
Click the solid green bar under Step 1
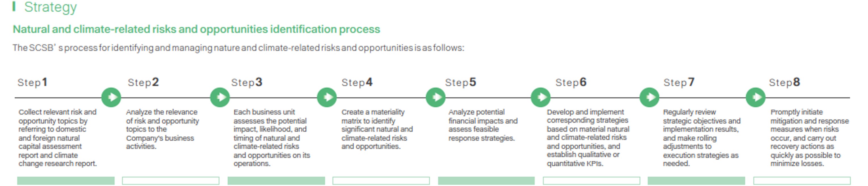point(66,181)
